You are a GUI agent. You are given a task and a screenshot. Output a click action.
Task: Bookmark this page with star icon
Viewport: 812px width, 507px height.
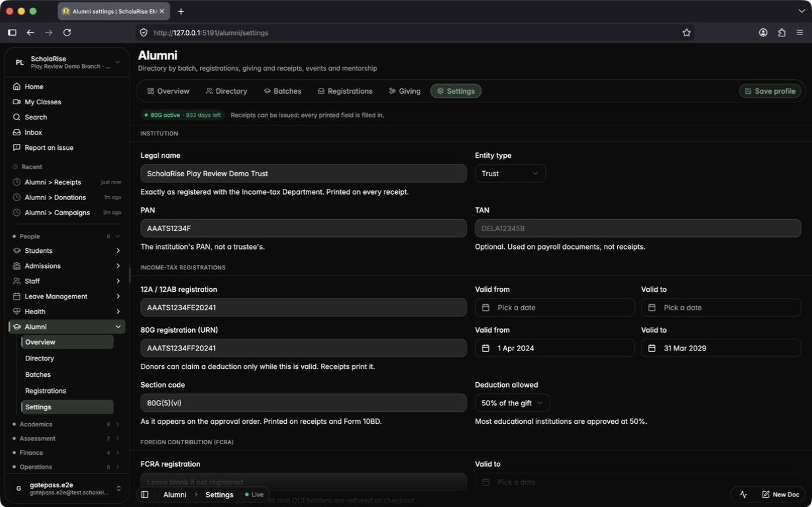click(686, 32)
